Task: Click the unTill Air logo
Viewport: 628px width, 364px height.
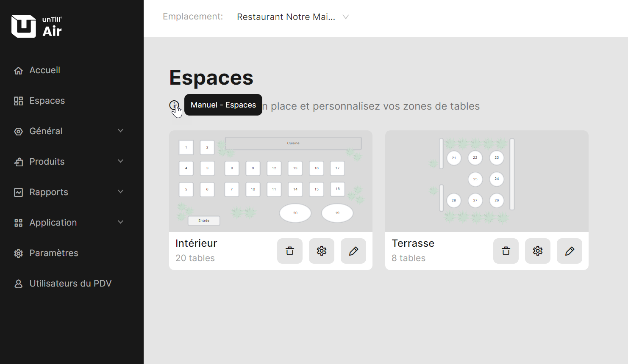Action: [37, 26]
